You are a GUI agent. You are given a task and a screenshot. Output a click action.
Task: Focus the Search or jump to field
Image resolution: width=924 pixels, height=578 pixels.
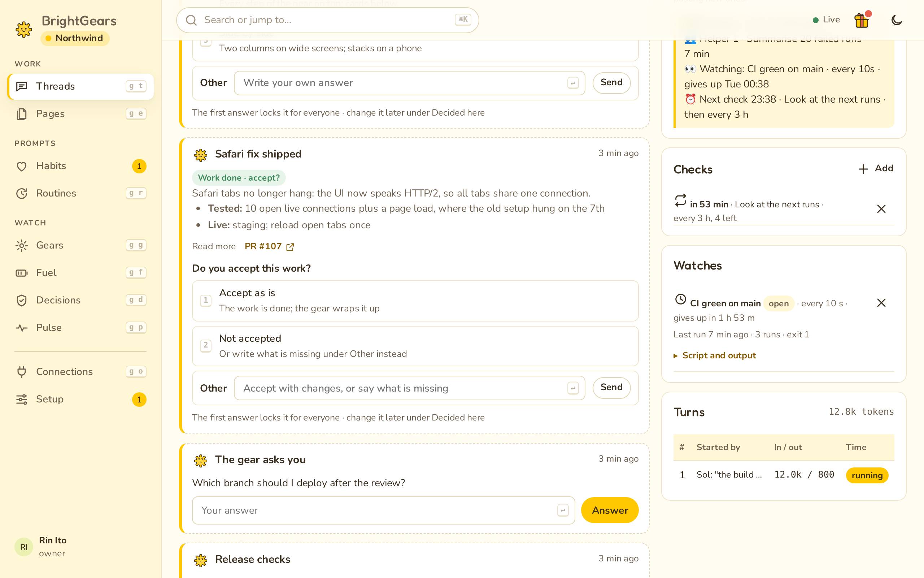pyautogui.click(x=328, y=20)
